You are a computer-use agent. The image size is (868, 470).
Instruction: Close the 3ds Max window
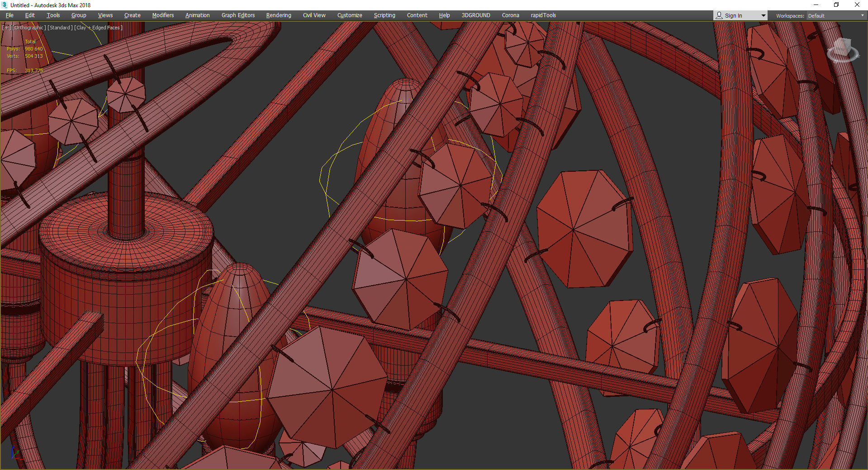click(857, 5)
